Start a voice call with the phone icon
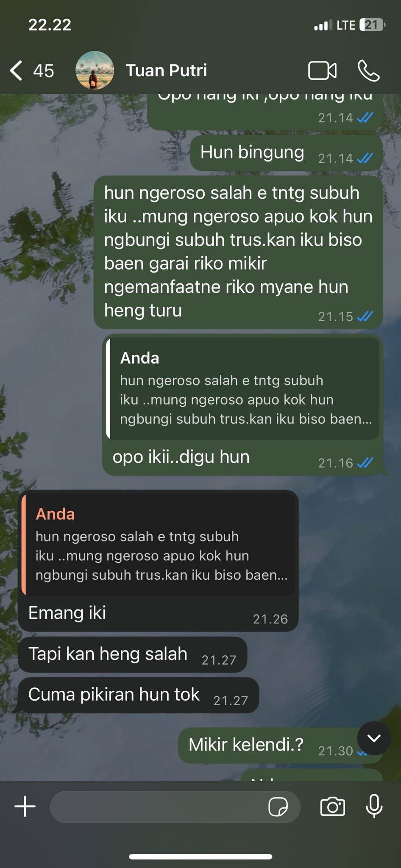This screenshot has height=868, width=401. (368, 70)
